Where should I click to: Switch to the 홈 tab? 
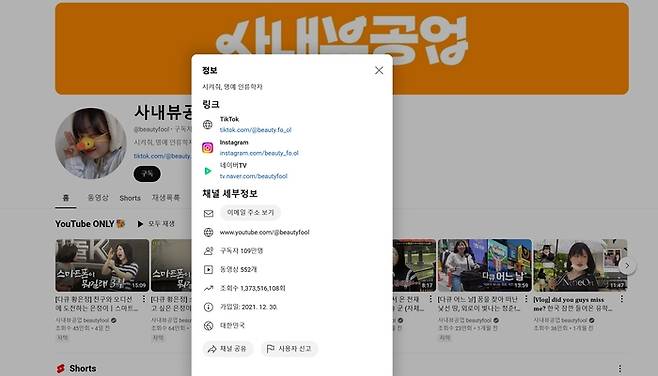(66, 198)
